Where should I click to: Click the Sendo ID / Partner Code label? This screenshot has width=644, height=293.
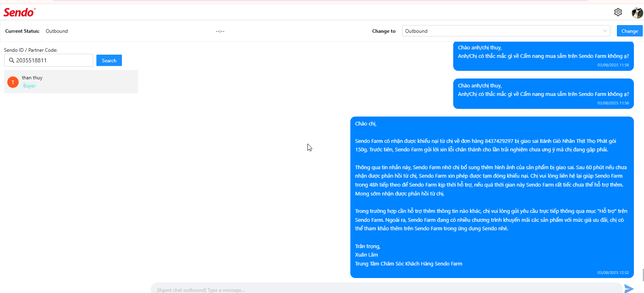(31, 50)
